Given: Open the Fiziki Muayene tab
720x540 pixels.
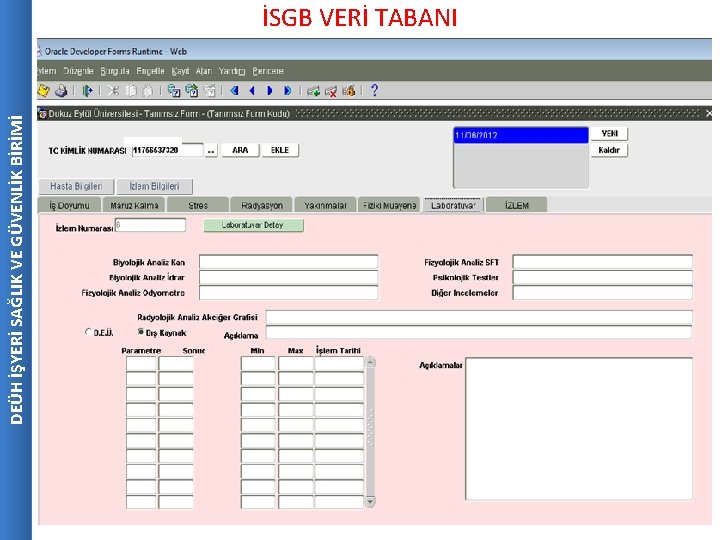Looking at the screenshot, I should 389,205.
